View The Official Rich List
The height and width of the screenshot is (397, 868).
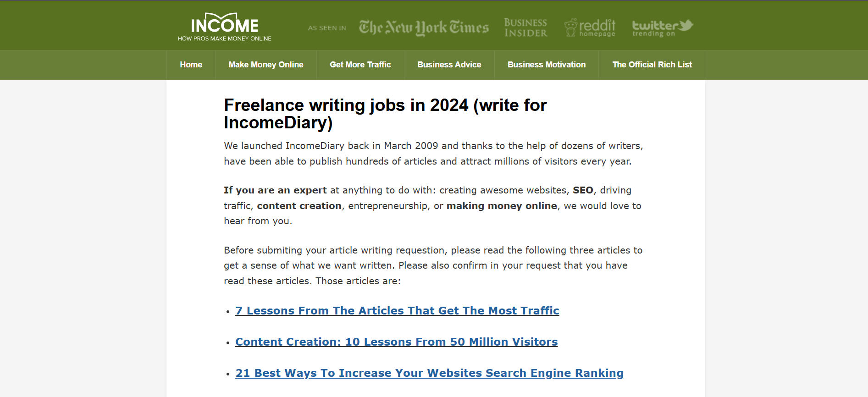pos(652,65)
